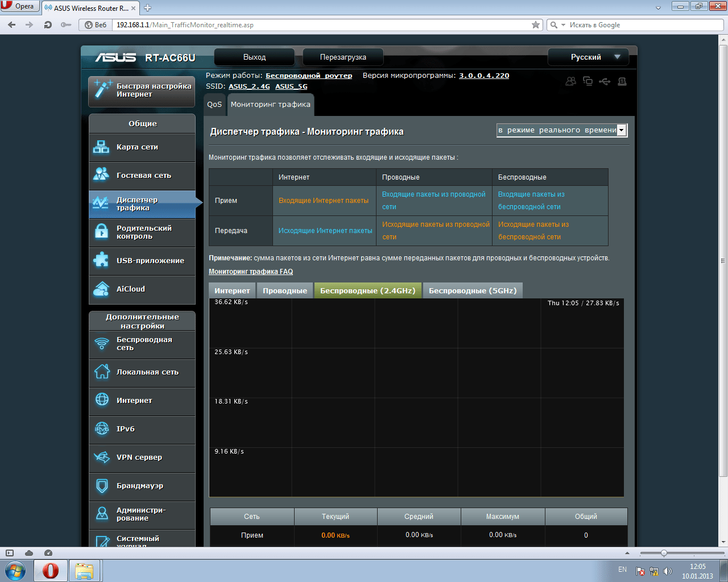
Task: Click the browser zoom slider handle
Action: click(x=664, y=553)
